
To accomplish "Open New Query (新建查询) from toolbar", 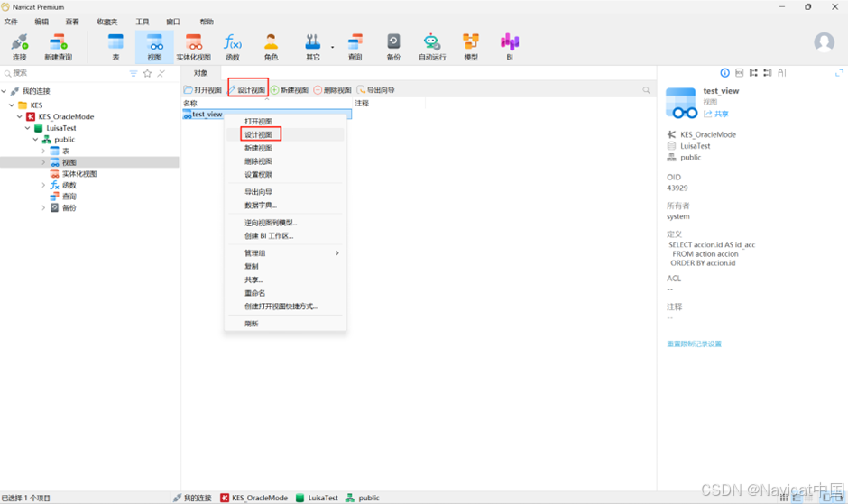I will click(58, 47).
